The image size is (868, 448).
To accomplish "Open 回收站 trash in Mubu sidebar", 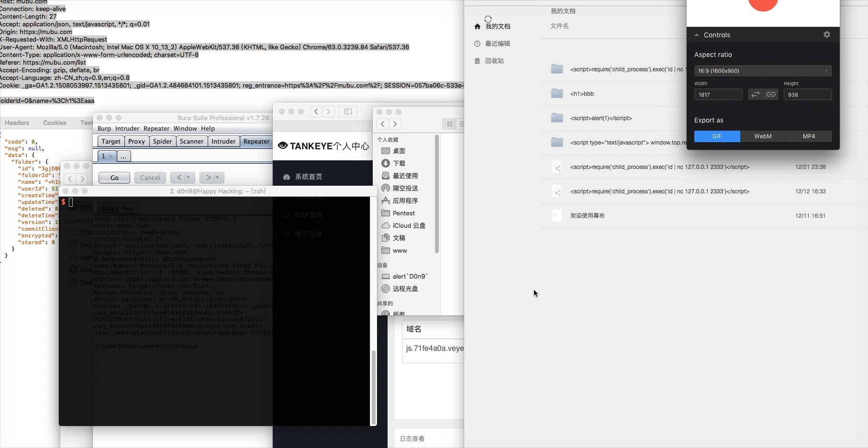I will [489, 61].
